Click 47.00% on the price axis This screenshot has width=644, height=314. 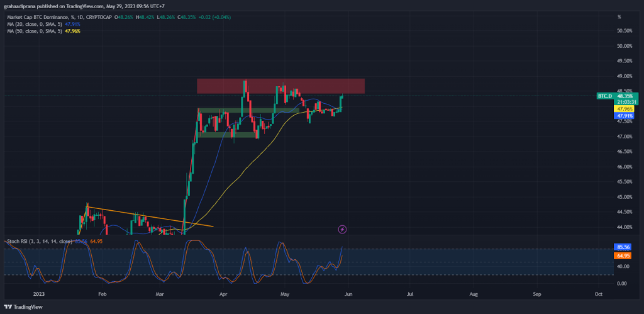pyautogui.click(x=625, y=137)
